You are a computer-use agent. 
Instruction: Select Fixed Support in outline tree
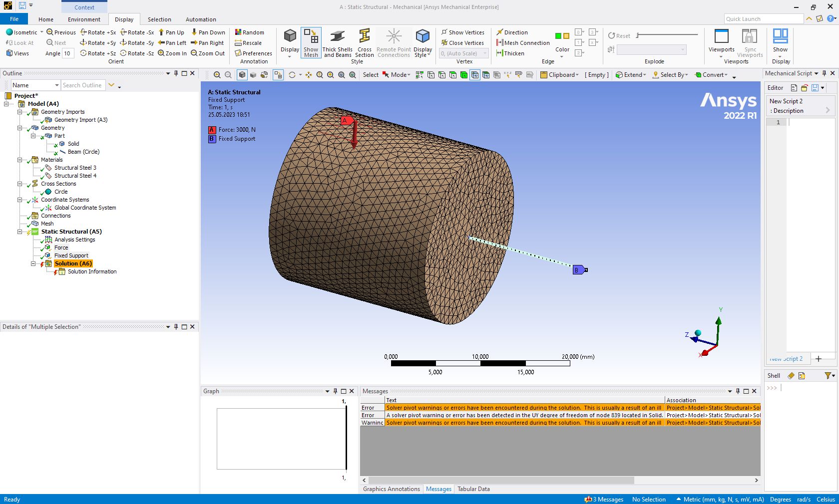coord(71,255)
